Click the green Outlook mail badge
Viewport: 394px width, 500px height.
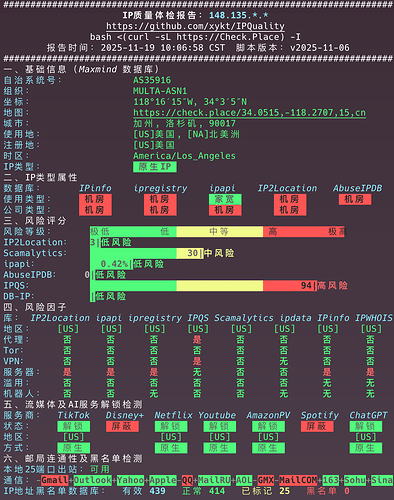[93, 480]
